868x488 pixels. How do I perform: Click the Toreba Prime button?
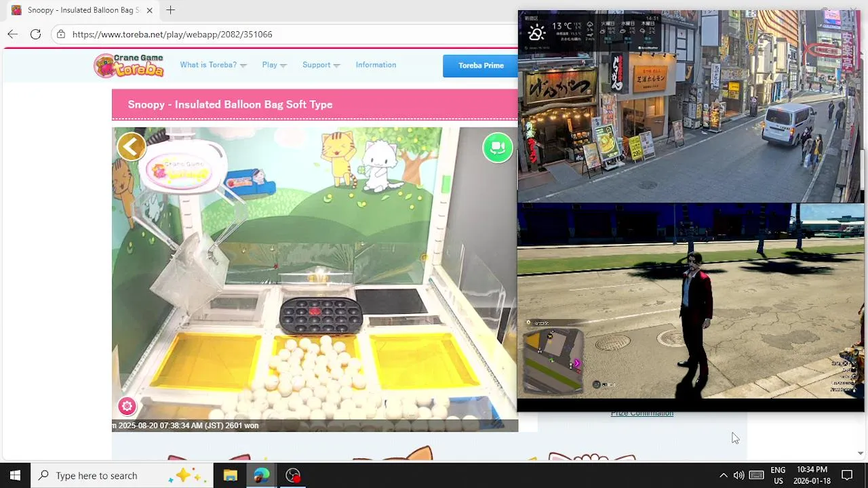pos(481,66)
